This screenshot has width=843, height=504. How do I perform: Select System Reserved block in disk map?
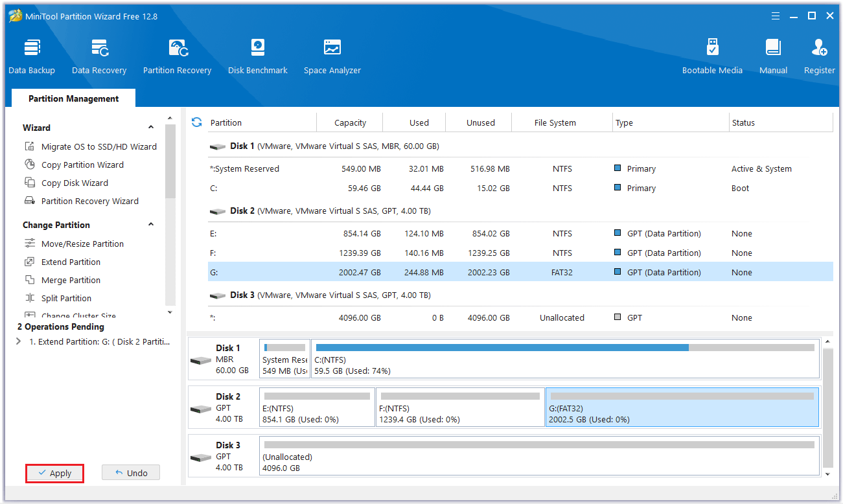click(284, 358)
